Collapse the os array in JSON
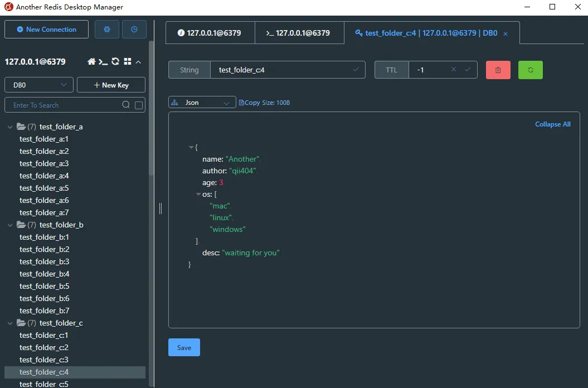Image resolution: width=588 pixels, height=388 pixels. pyautogui.click(x=198, y=195)
